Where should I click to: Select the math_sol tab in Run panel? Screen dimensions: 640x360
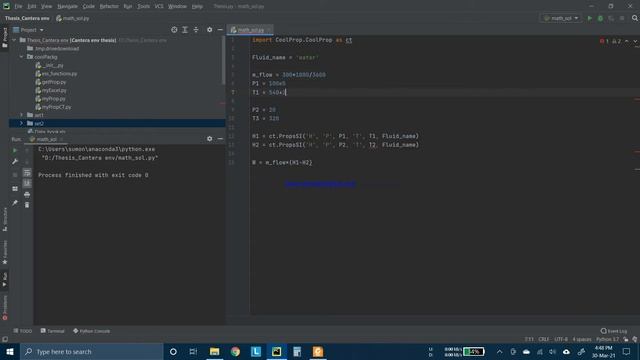coord(46,139)
